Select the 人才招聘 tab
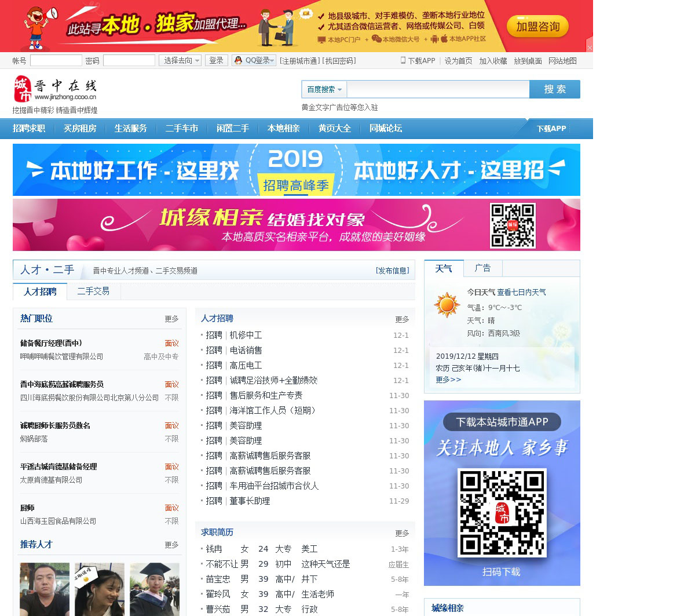The height and width of the screenshot is (616, 695). point(40,291)
